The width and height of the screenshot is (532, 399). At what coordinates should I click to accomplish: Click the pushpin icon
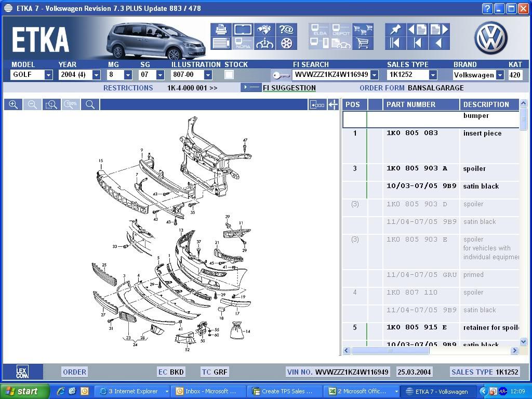point(395,30)
